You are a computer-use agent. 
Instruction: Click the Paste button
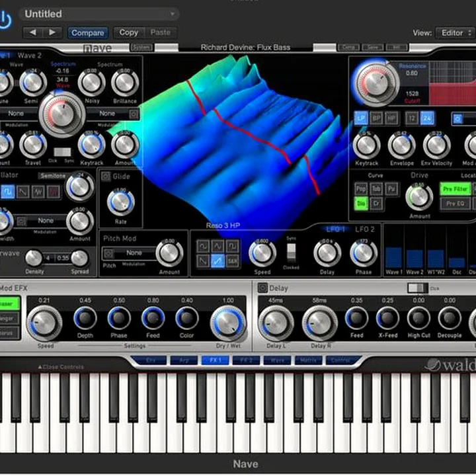160,32
